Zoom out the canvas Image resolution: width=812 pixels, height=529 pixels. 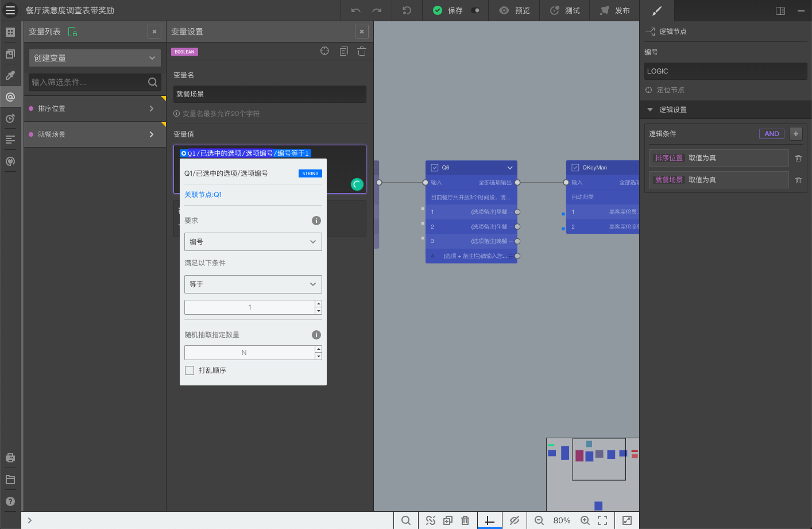539,520
